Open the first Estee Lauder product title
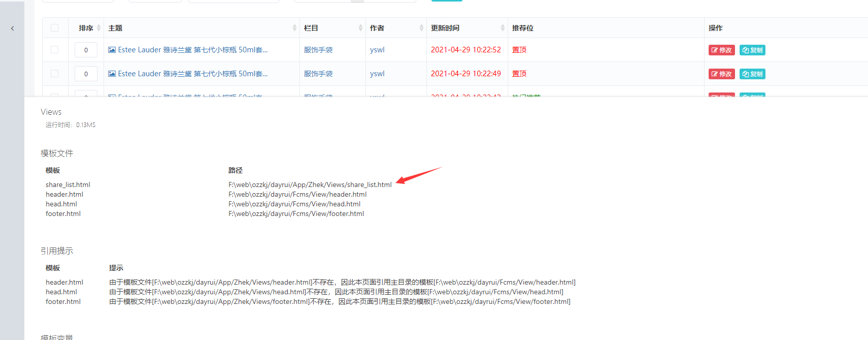Screen dimensions: 868x340 click(x=192, y=50)
